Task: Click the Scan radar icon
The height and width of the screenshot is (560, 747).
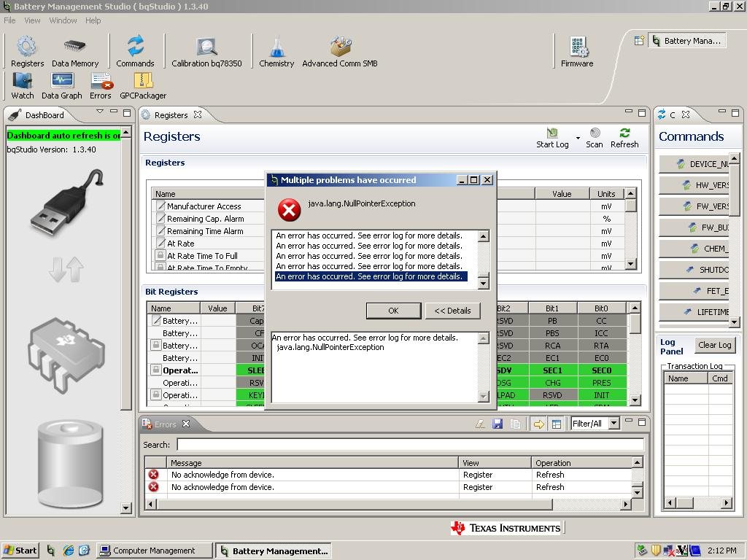Action: 595,138
